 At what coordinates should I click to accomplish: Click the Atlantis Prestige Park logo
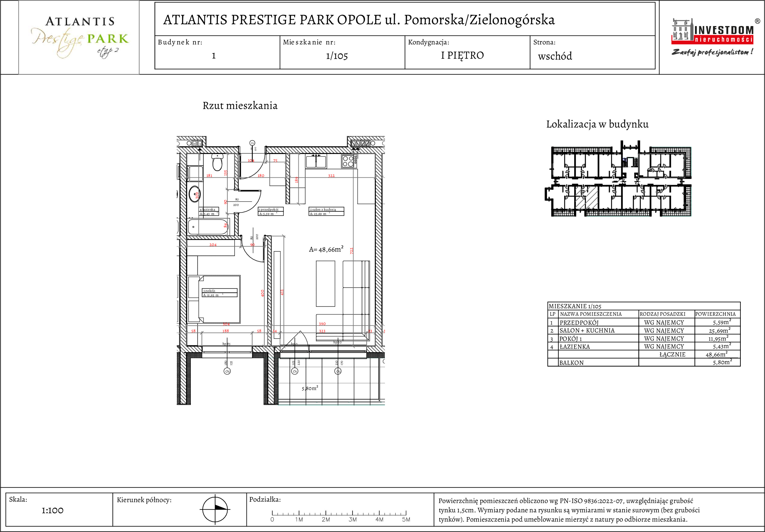point(80,37)
